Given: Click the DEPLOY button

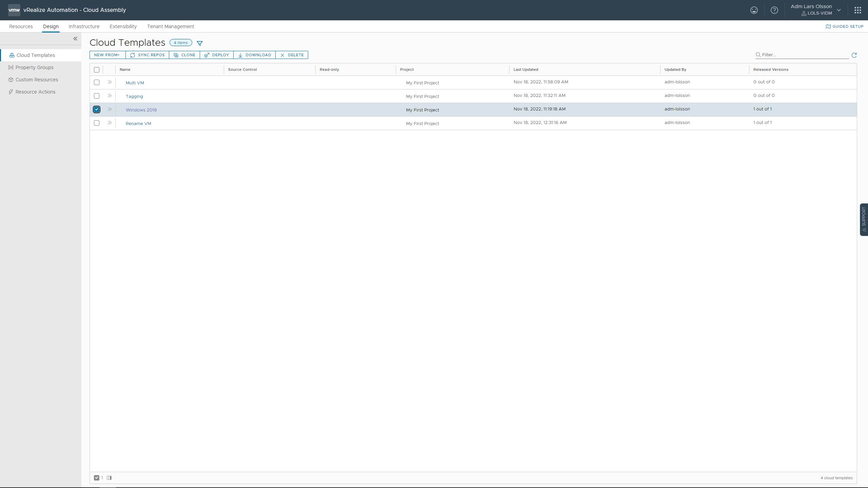Looking at the screenshot, I should tap(217, 55).
